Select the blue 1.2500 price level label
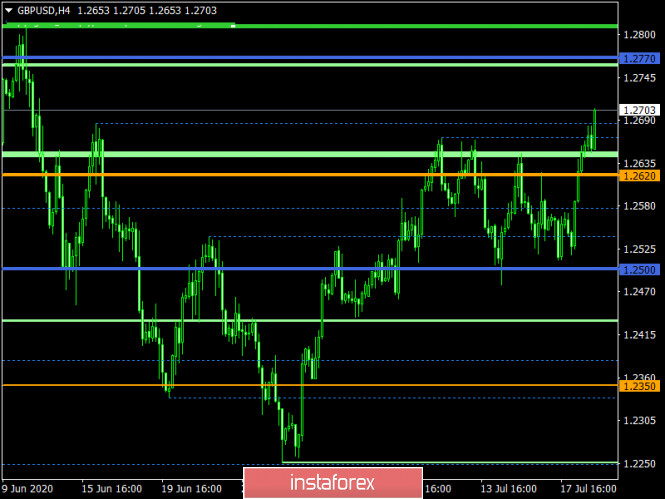Screen dimensions: 665x499 click(x=639, y=270)
